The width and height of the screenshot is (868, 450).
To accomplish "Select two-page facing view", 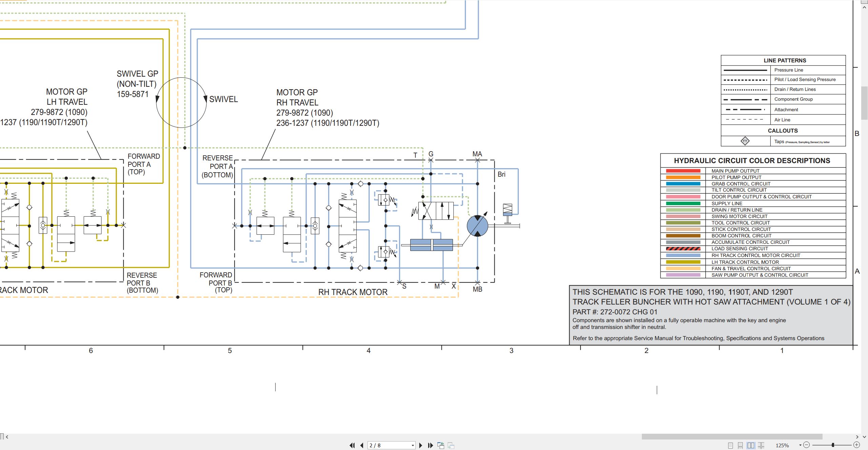I will 751,445.
